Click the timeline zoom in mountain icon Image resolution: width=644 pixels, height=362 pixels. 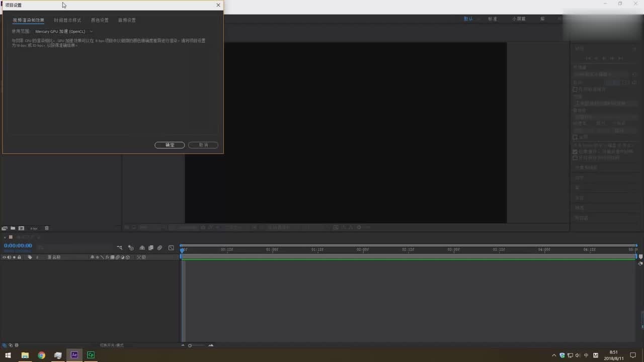click(211, 345)
